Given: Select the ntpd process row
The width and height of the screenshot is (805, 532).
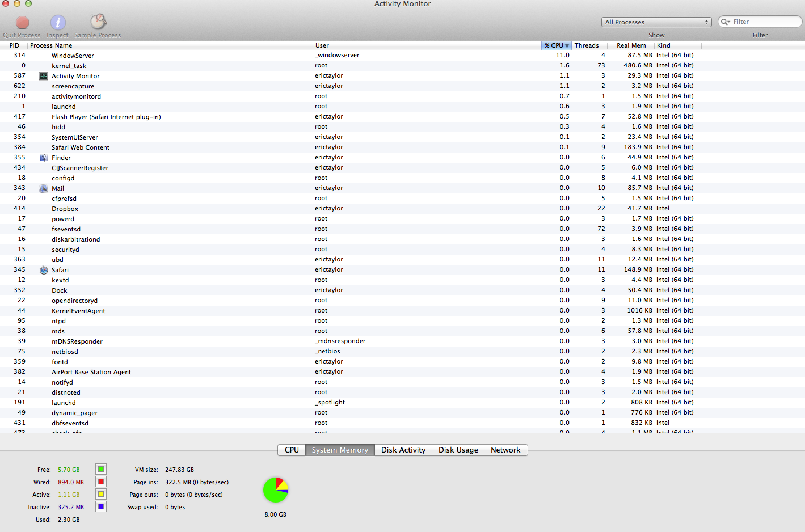Looking at the screenshot, I should (402, 321).
